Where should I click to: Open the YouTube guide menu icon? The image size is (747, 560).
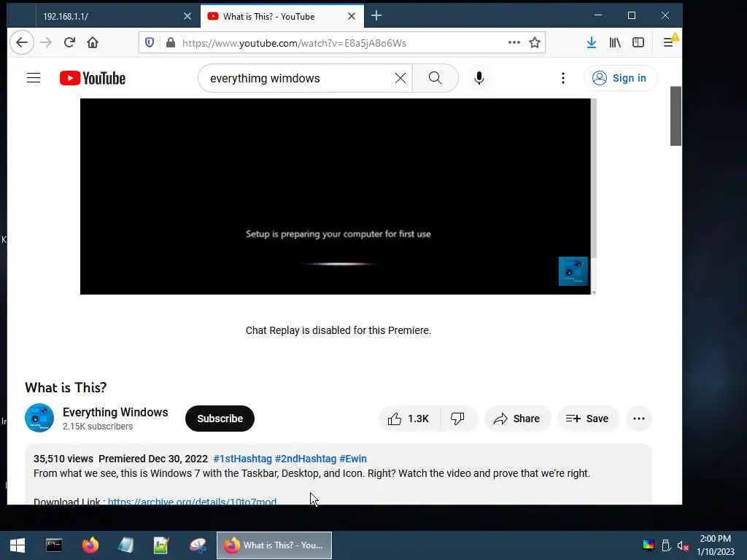34,77
